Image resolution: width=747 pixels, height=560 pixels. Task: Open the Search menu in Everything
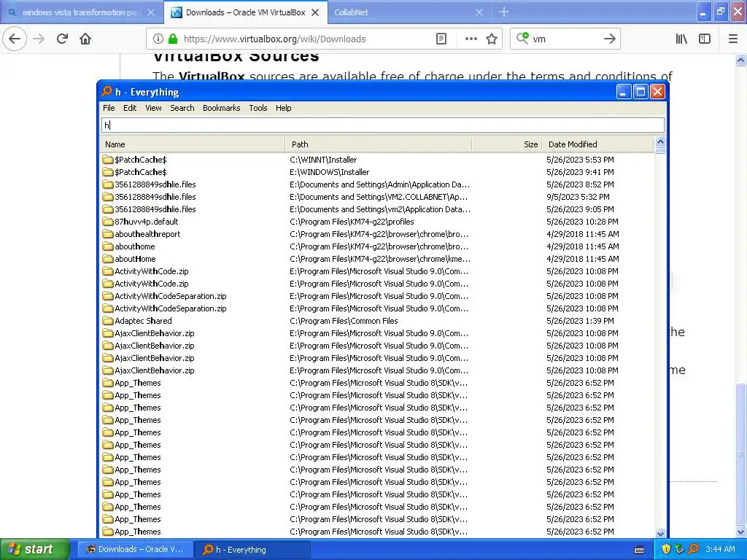click(182, 108)
